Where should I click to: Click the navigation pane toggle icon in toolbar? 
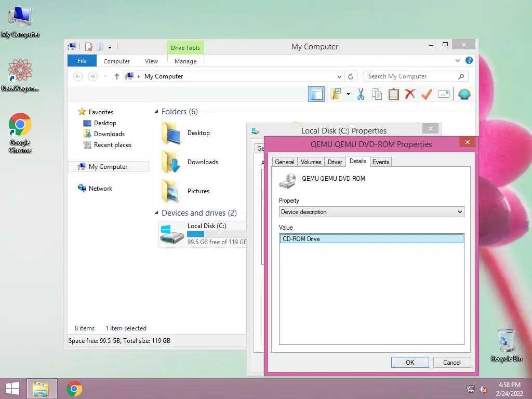coord(316,94)
